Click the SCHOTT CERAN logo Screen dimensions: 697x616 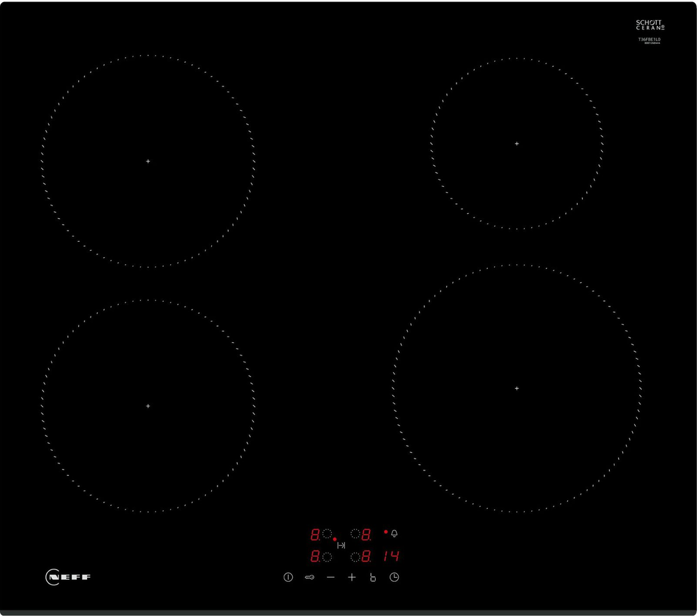[x=650, y=25]
